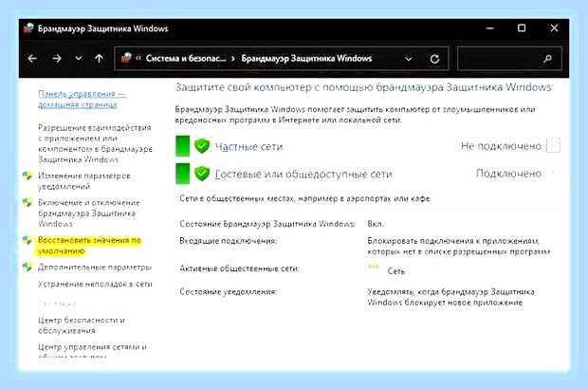Open 'Включение и отключение брандмауэра' link
The width and height of the screenshot is (588, 389).
[89, 213]
